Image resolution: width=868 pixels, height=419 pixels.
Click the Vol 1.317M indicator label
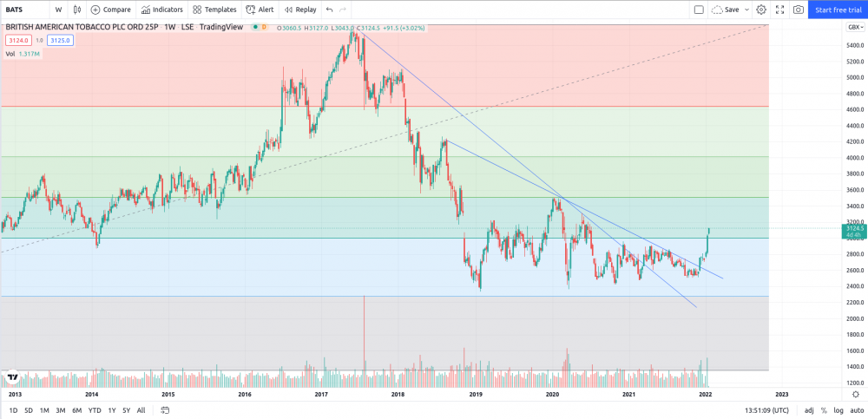pos(23,54)
